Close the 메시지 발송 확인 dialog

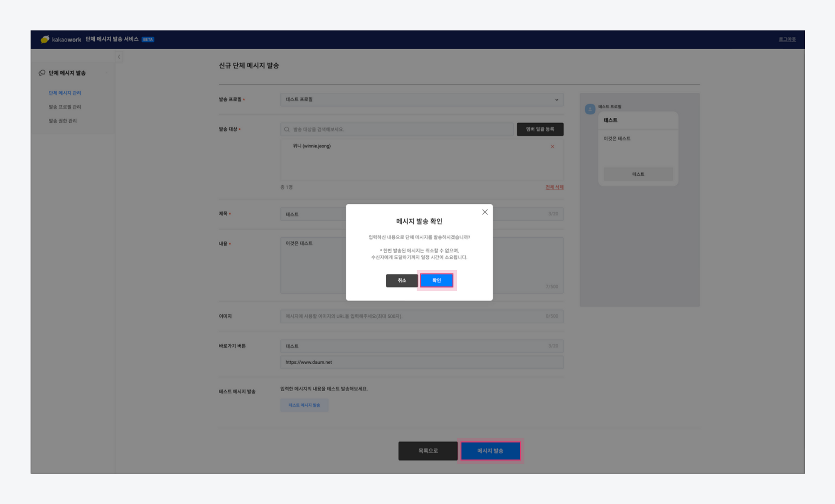(485, 212)
